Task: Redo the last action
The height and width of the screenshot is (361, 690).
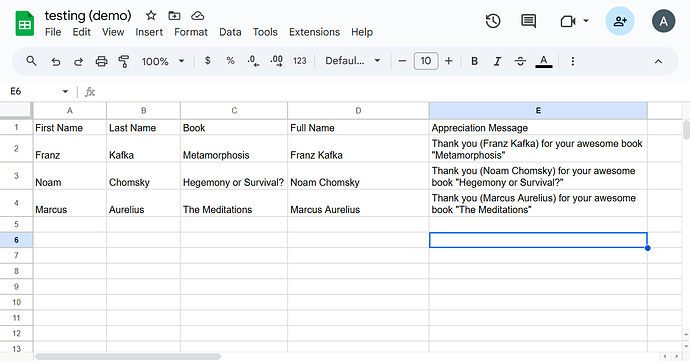Action: tap(78, 61)
